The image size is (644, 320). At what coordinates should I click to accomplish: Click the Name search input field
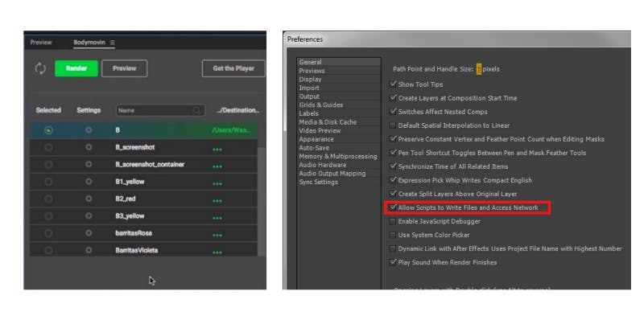click(160, 110)
